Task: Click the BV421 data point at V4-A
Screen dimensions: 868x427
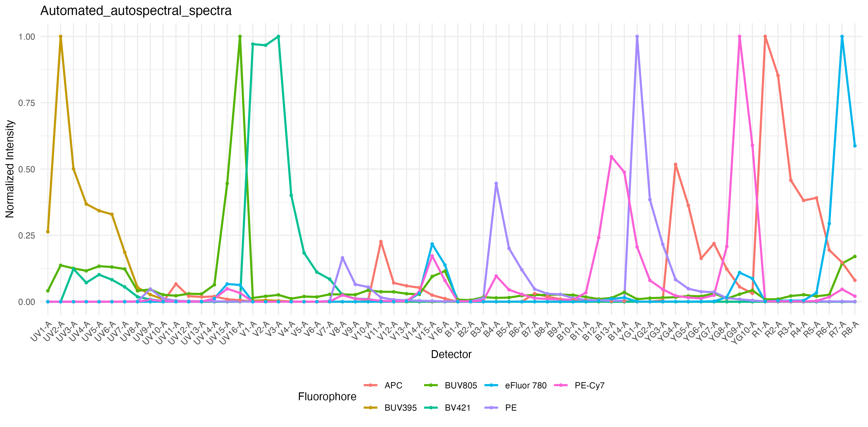Action: [291, 195]
